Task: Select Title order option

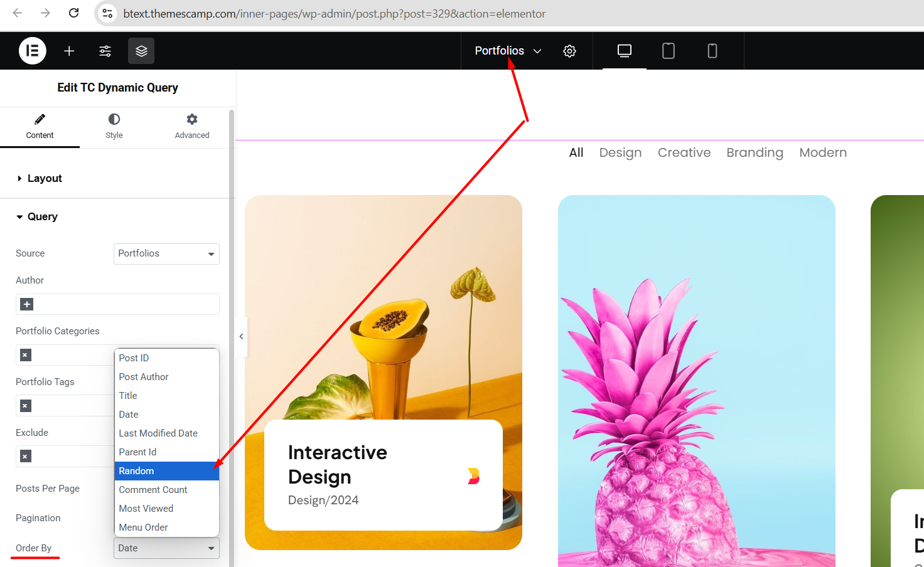Action: (x=166, y=396)
